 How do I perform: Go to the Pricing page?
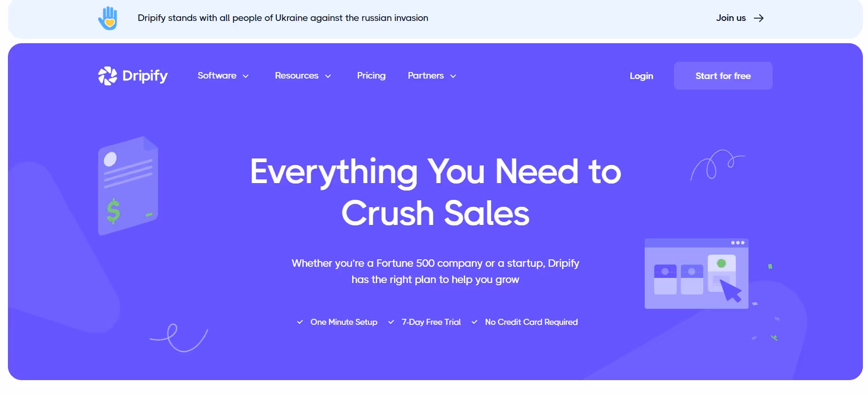tap(371, 76)
